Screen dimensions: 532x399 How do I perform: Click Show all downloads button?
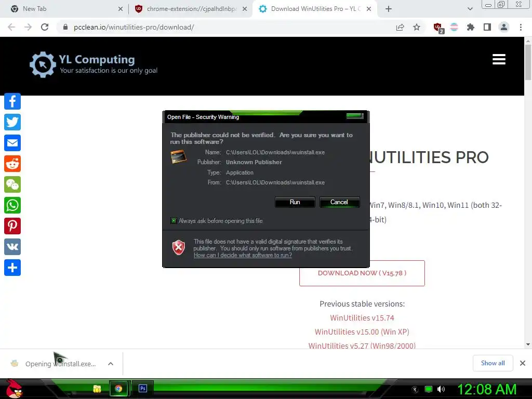click(x=493, y=363)
